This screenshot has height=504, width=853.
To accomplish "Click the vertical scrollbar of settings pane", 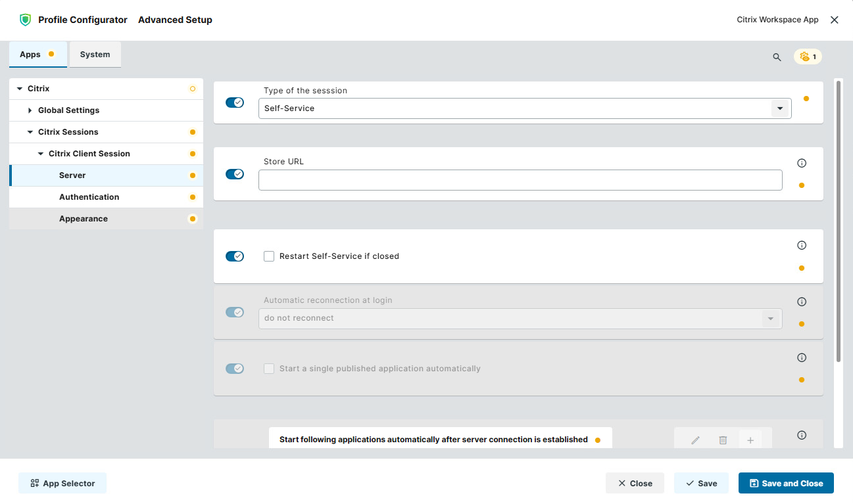I will click(x=839, y=221).
